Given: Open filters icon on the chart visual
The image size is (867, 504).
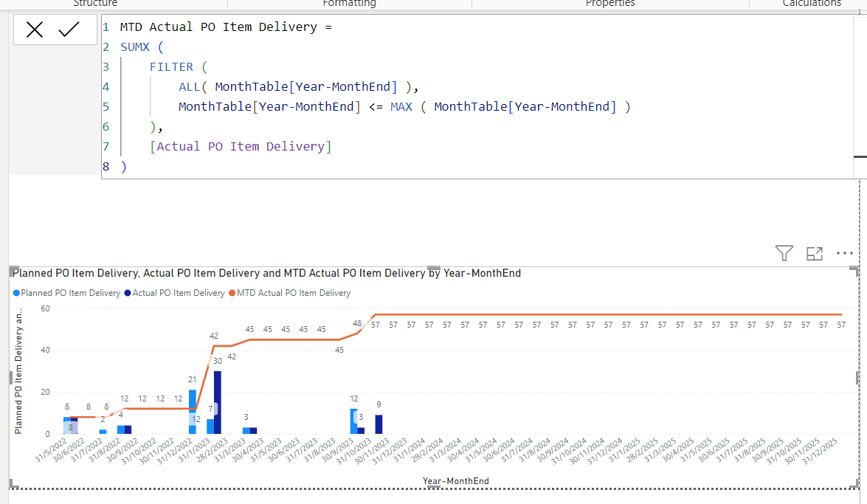Looking at the screenshot, I should (784, 253).
